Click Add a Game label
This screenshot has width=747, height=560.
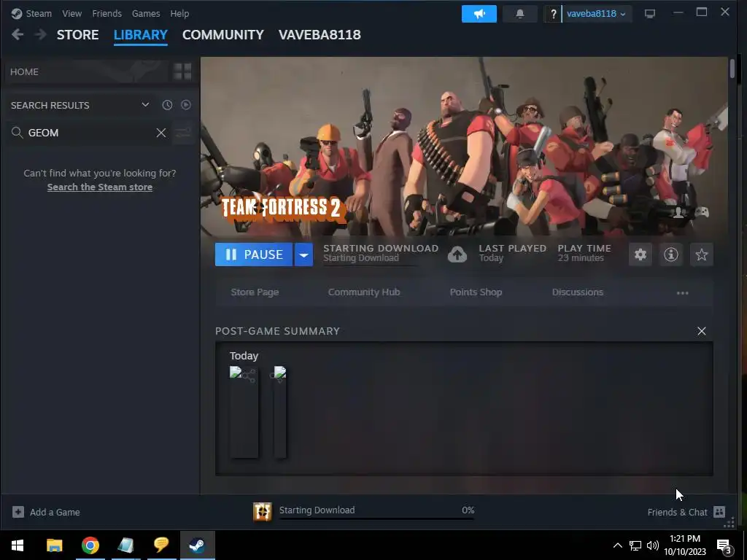55,513
